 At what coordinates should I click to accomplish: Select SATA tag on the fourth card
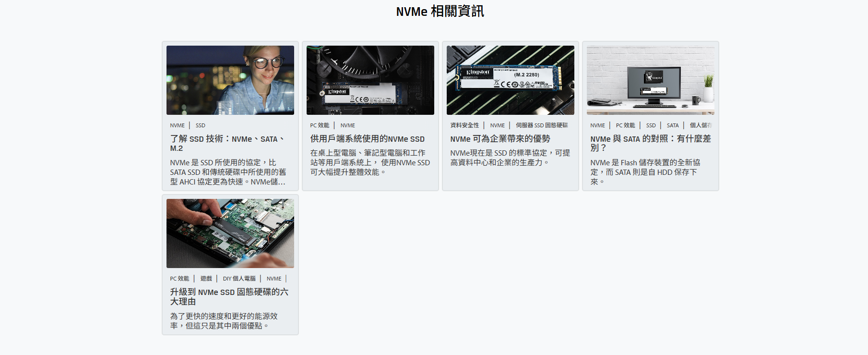[672, 125]
